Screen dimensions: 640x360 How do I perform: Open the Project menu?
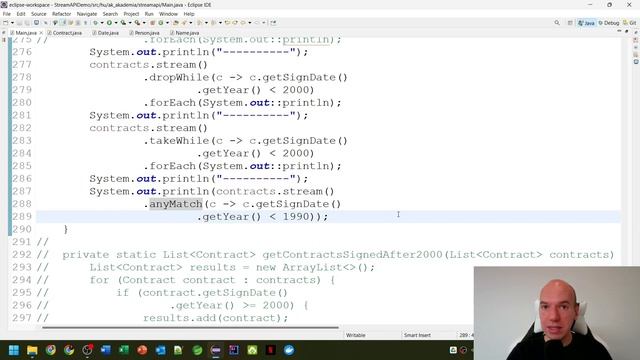[x=131, y=14]
